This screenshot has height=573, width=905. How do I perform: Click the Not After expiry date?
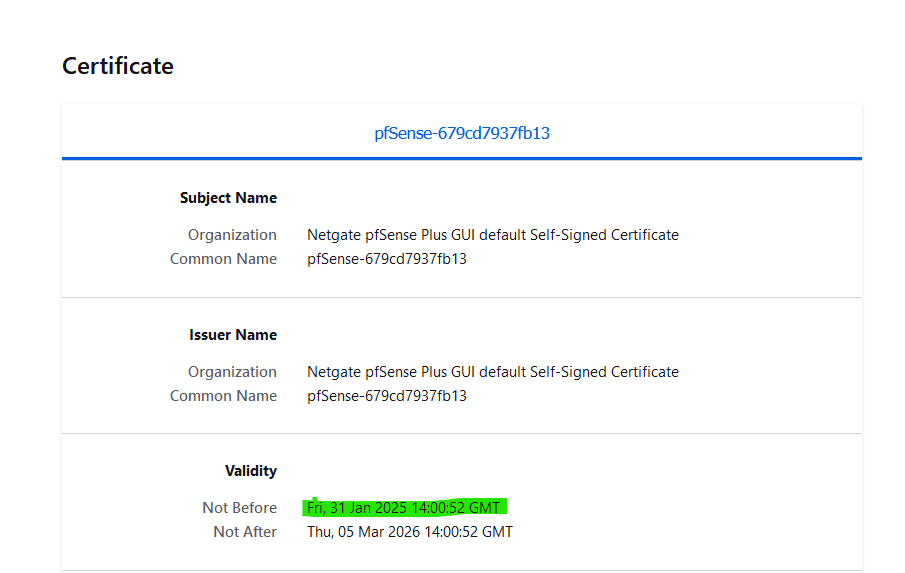[x=410, y=532]
